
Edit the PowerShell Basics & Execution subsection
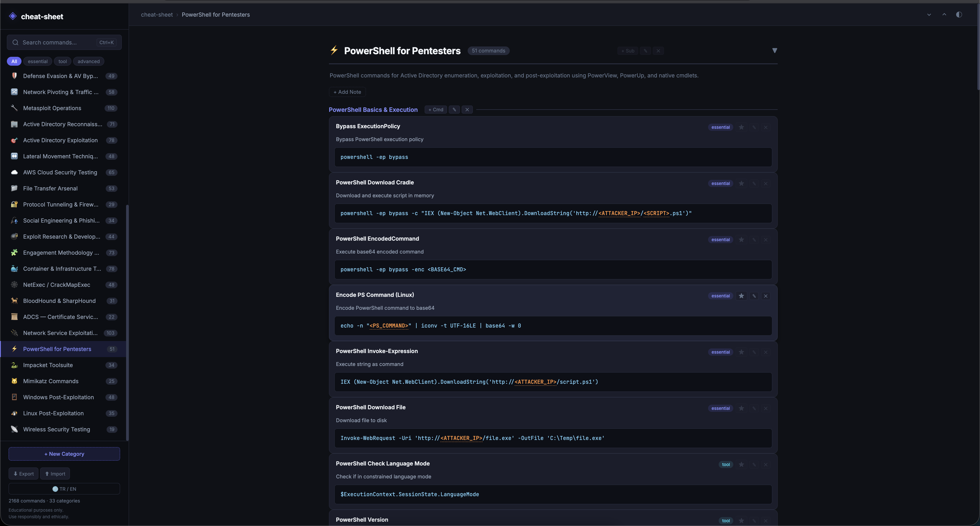point(454,110)
